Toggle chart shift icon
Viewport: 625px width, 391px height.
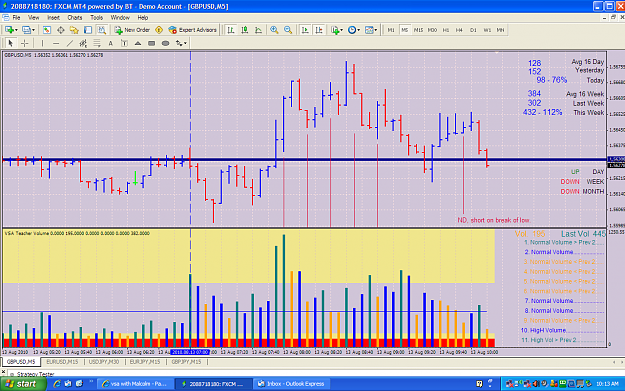pos(319,30)
